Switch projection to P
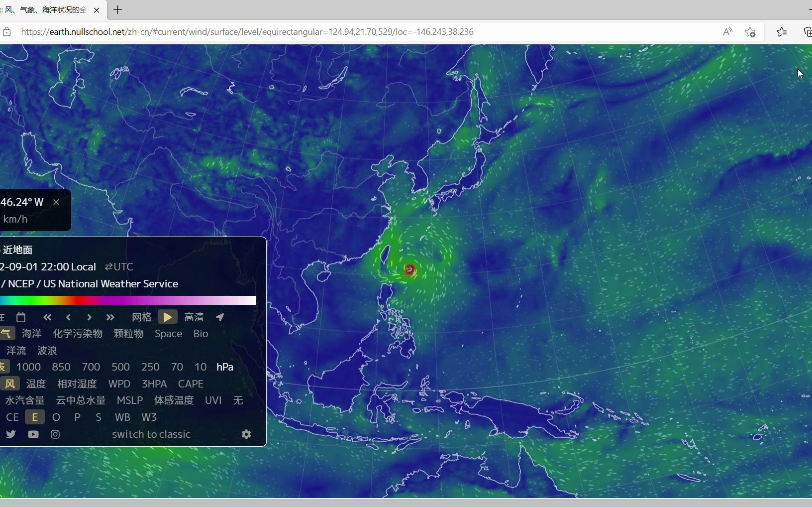The height and width of the screenshot is (508, 812). click(77, 417)
